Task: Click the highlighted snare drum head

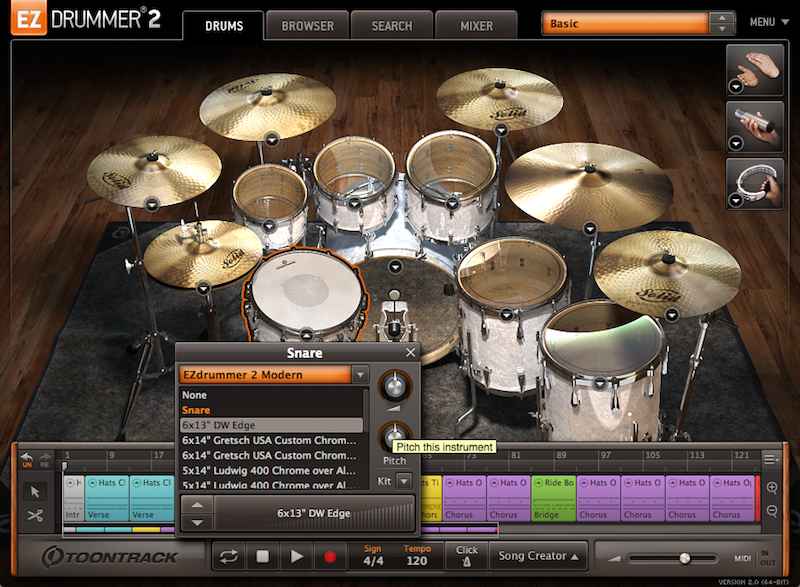Action: point(306,291)
